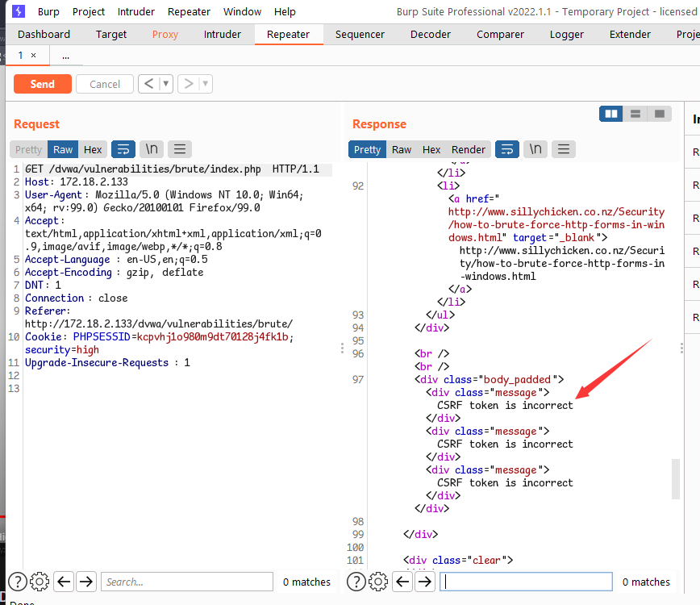Click the Request/Response splitter handle
Image resolution: width=700 pixels, height=605 pixels.
[342, 348]
